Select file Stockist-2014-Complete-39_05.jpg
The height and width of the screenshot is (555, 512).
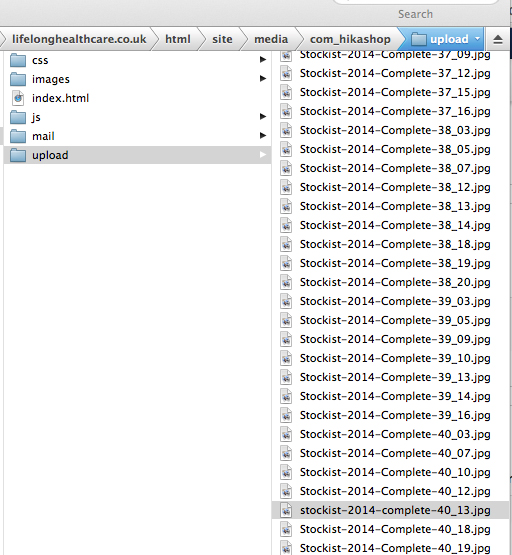(395, 320)
